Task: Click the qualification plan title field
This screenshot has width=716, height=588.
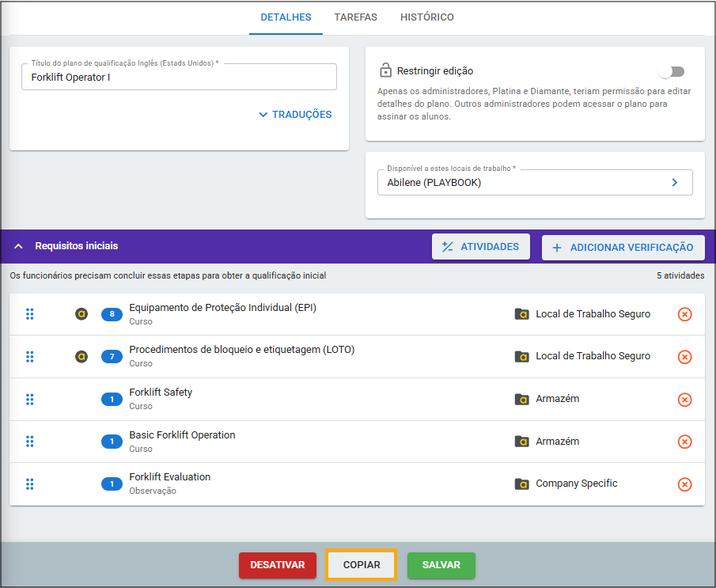Action: pyautogui.click(x=179, y=78)
